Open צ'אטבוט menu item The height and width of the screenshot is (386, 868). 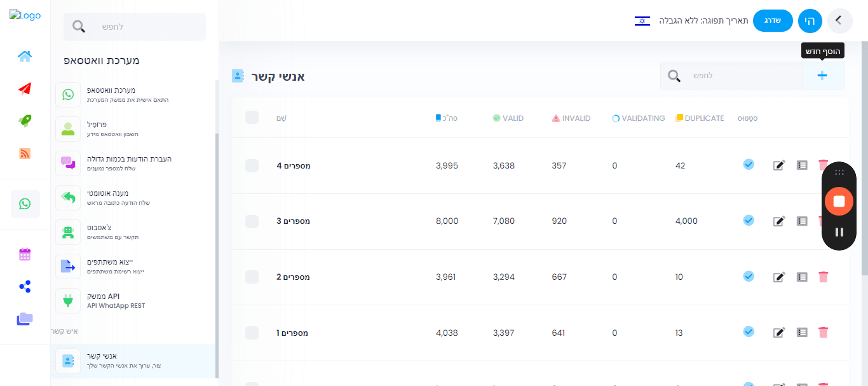pyautogui.click(x=133, y=232)
